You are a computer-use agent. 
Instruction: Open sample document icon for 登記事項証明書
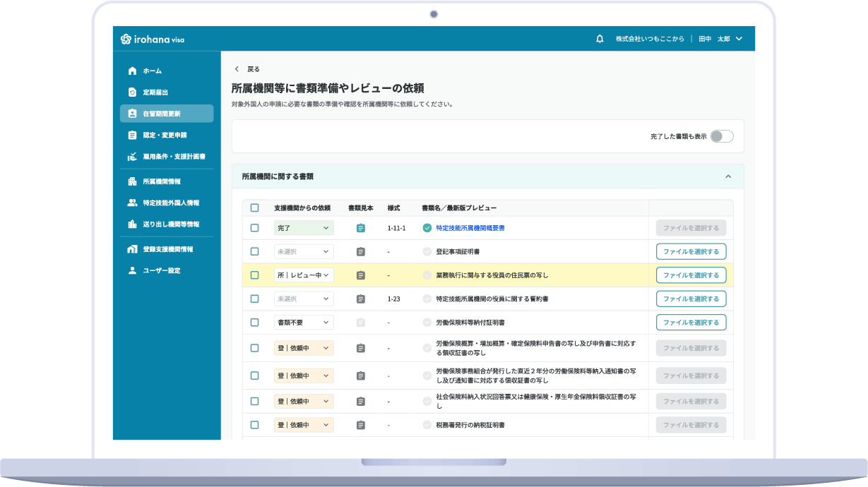click(x=361, y=252)
